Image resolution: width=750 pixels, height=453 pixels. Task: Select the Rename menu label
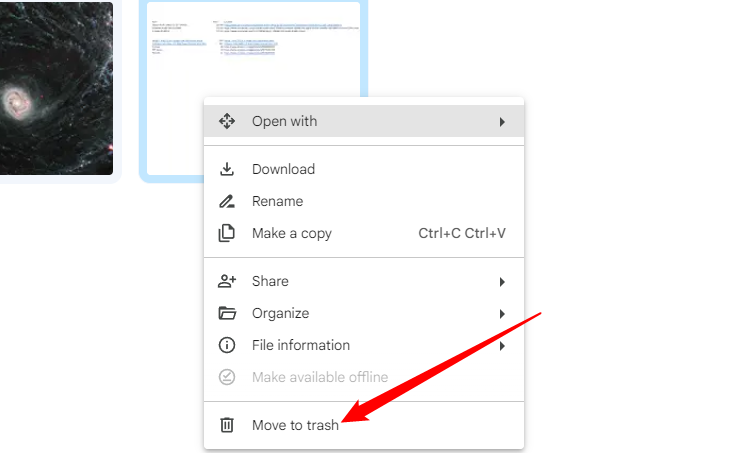[279, 201]
